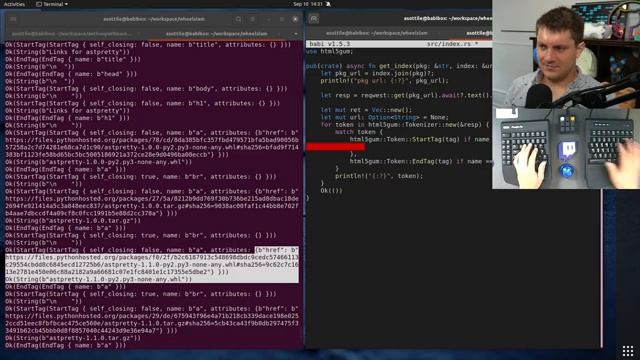Open the Terminal app menu in top bar

[52, 4]
